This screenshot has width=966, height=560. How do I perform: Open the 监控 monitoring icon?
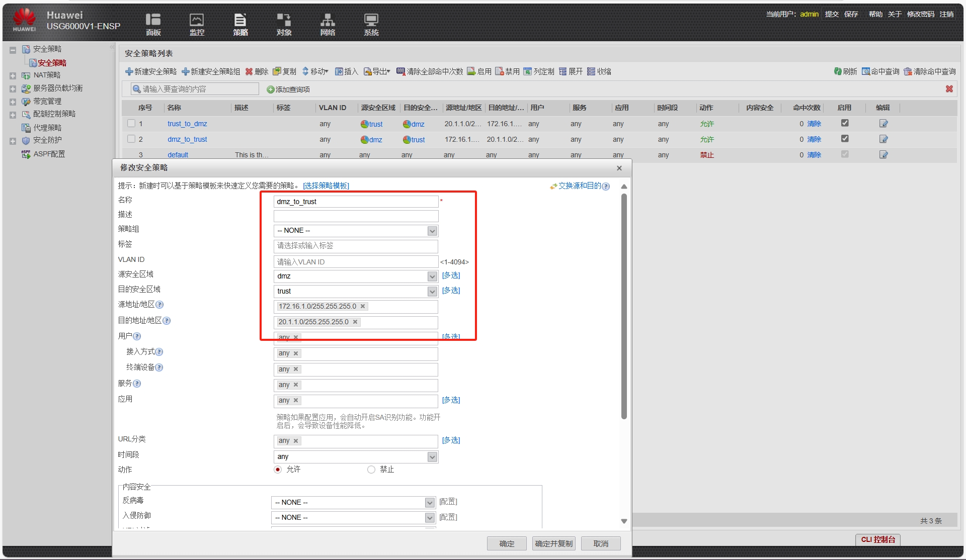196,20
